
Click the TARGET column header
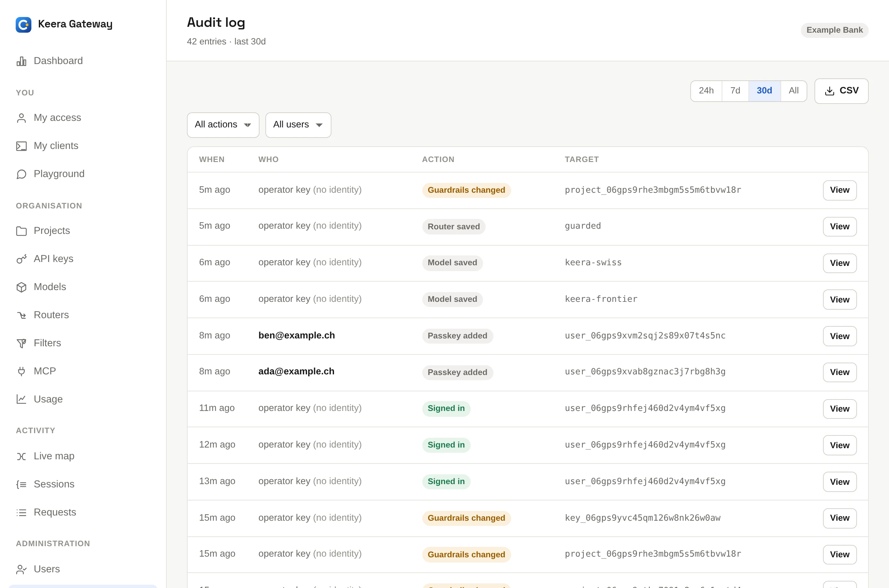[x=581, y=159]
